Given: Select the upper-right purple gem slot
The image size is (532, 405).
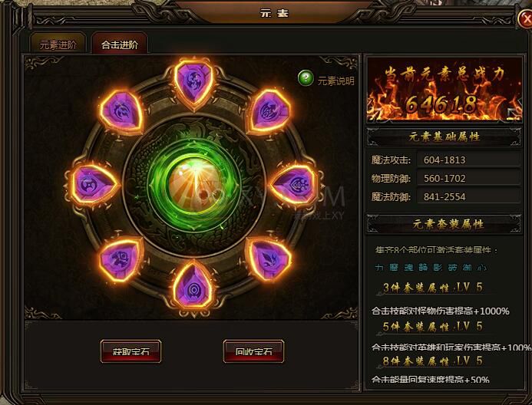Looking at the screenshot, I should click(268, 111).
